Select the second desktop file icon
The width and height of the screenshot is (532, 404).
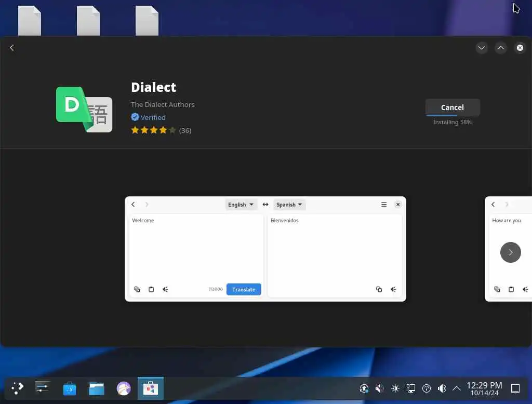88,21
